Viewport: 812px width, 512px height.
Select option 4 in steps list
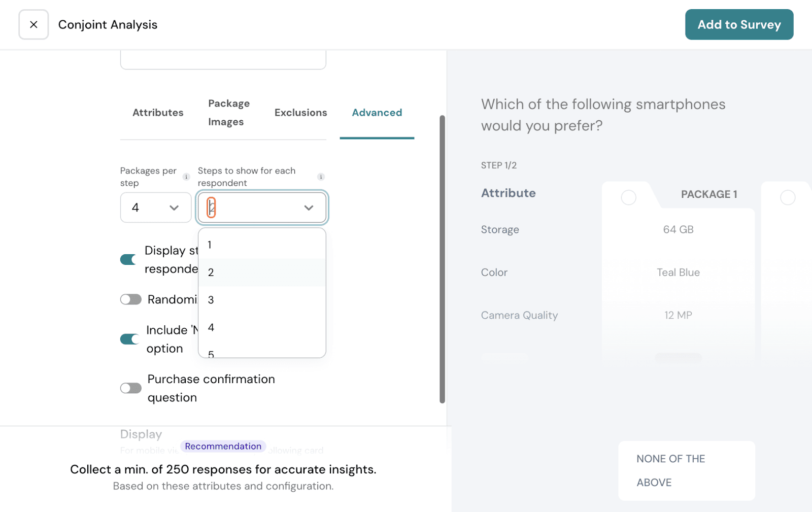tap(211, 327)
